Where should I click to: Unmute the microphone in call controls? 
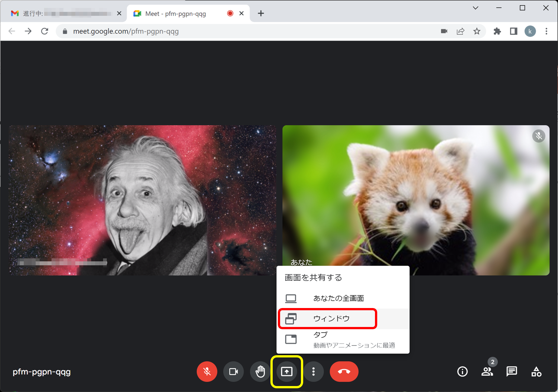point(207,372)
